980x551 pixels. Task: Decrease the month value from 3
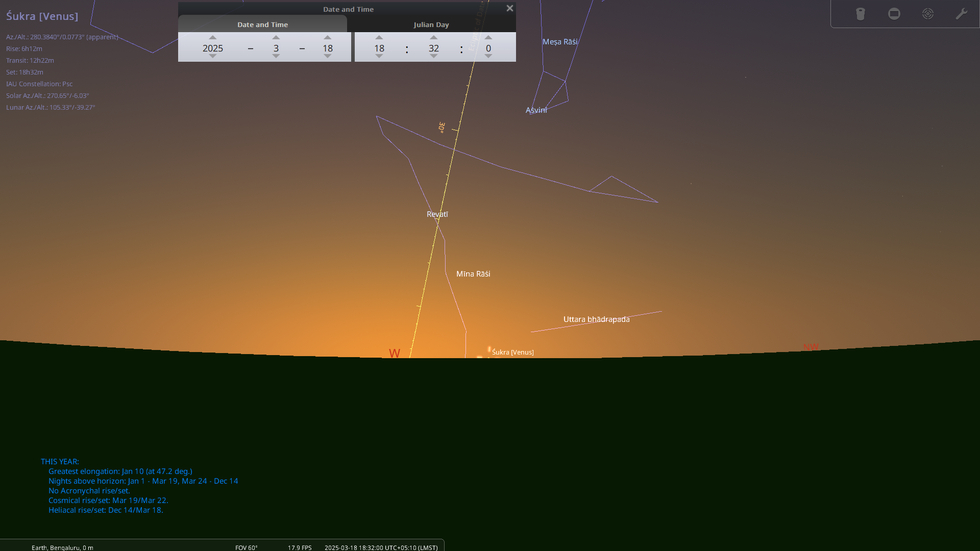tap(276, 57)
